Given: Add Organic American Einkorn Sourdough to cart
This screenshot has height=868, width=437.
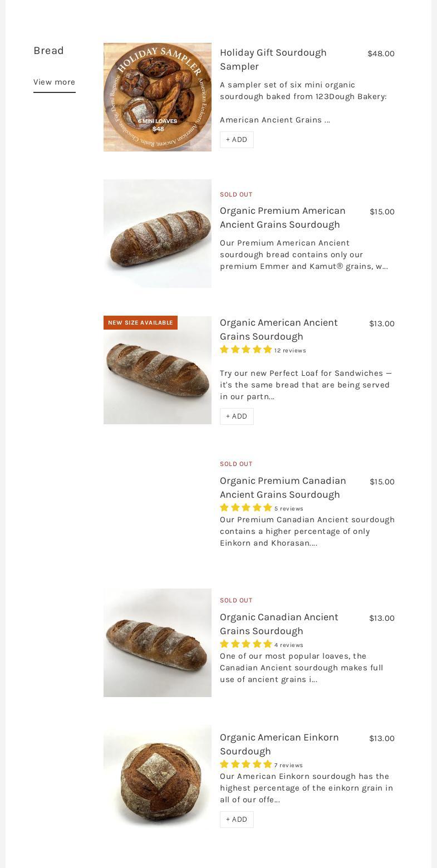Looking at the screenshot, I should tap(237, 820).
